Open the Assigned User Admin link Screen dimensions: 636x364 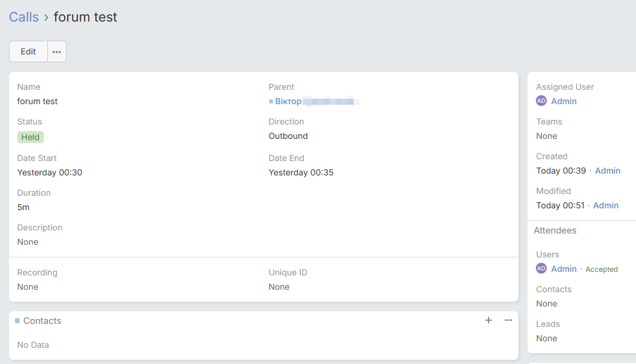(x=564, y=101)
